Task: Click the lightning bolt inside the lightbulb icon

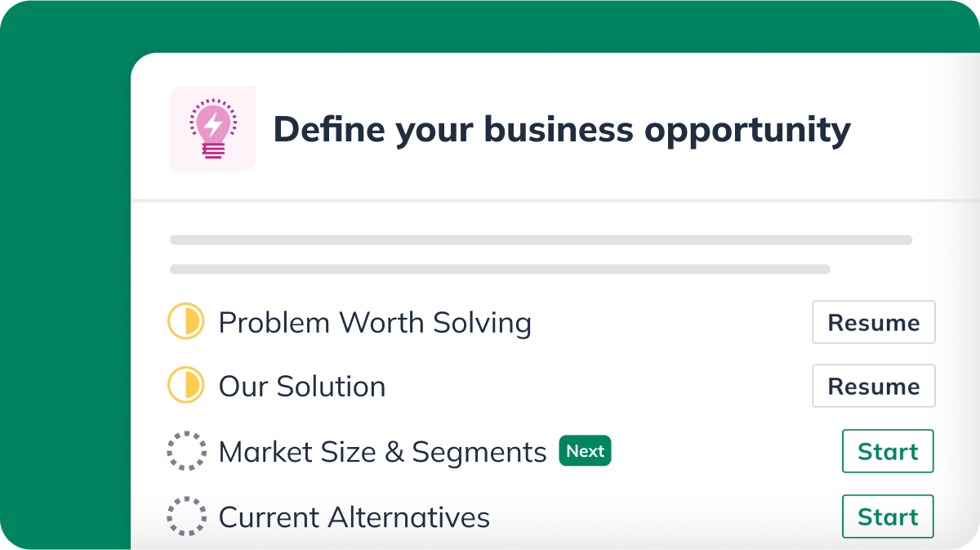Action: tap(212, 124)
